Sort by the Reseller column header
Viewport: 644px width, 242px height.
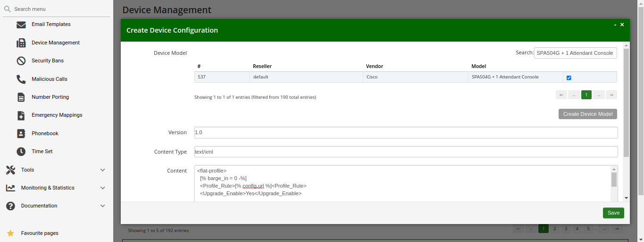pyautogui.click(x=262, y=66)
